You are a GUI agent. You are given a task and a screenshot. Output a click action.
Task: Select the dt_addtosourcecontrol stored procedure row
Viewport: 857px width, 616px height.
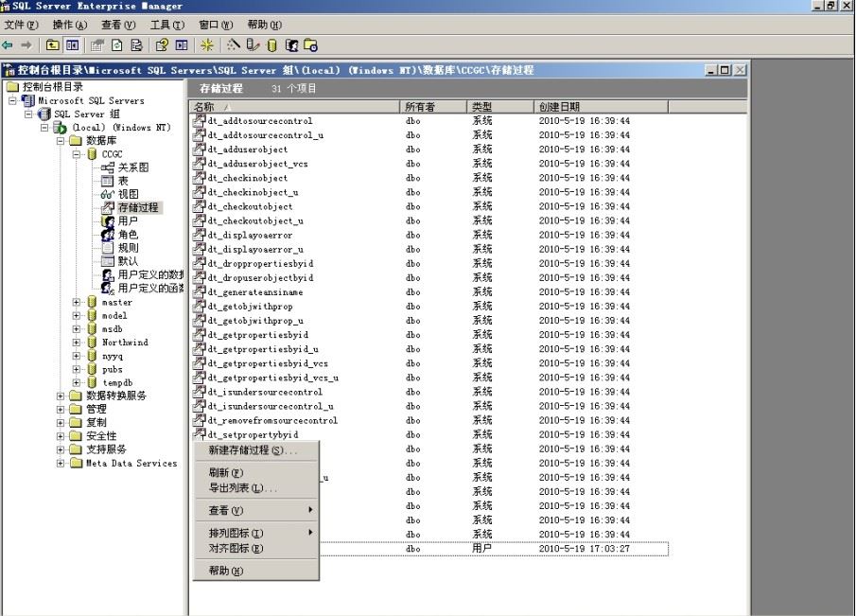[x=260, y=121]
